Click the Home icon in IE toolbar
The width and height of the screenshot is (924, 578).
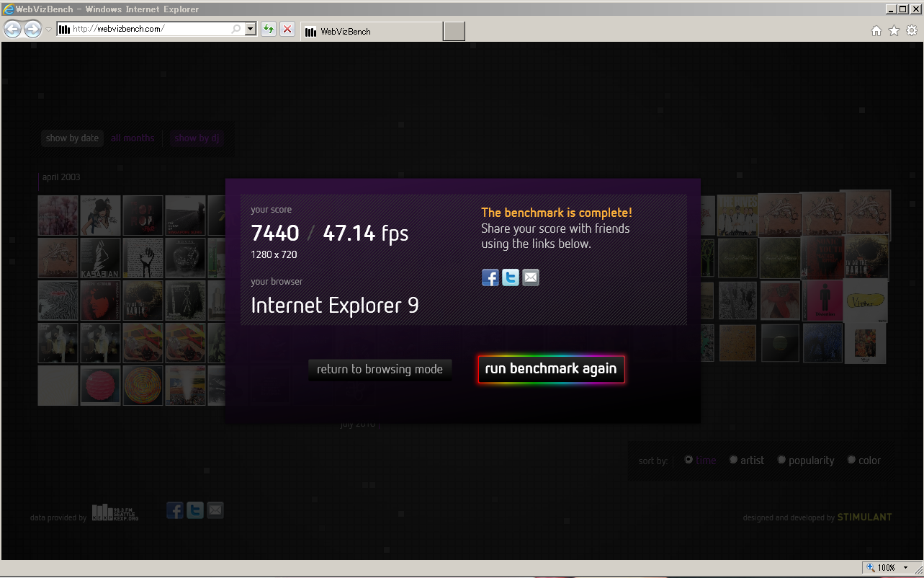click(876, 30)
